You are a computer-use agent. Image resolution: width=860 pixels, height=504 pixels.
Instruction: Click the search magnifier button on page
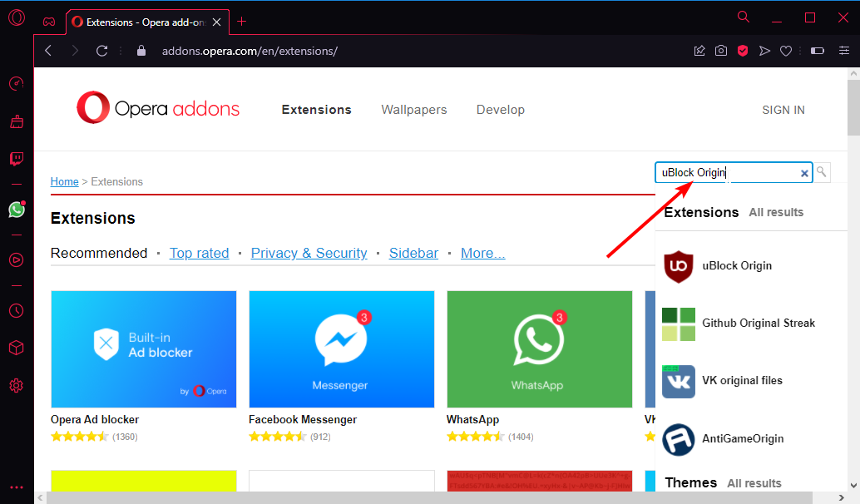pyautogui.click(x=822, y=172)
